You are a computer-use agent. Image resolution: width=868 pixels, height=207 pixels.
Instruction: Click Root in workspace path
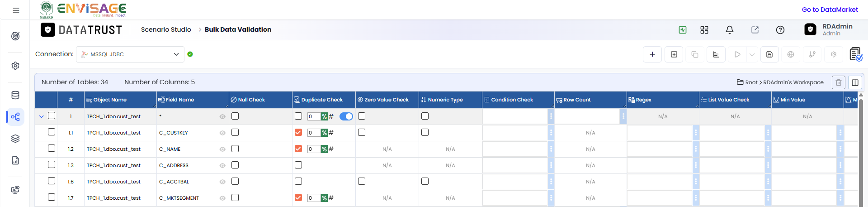click(x=751, y=82)
